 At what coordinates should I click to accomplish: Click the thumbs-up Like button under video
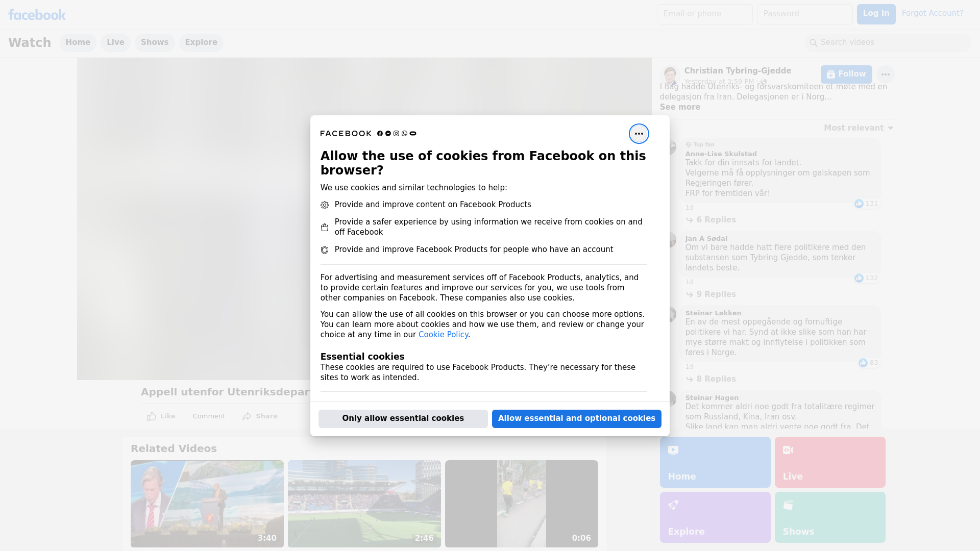tap(161, 416)
